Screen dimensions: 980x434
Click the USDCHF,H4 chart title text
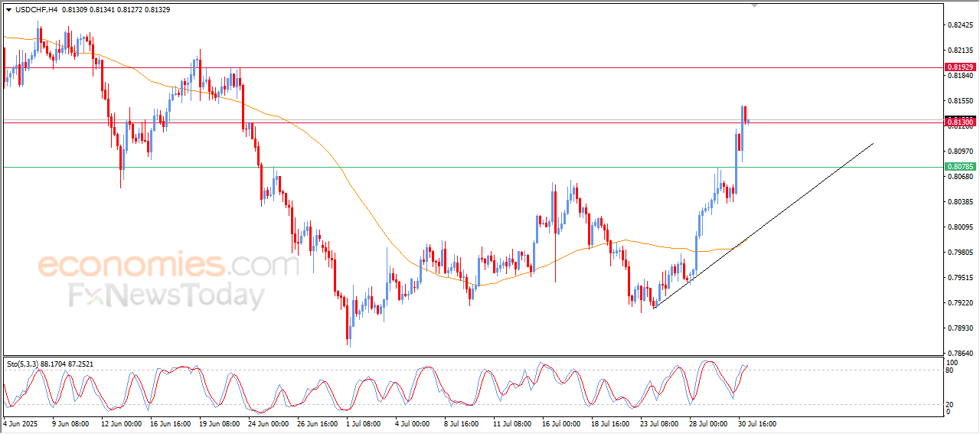click(x=36, y=10)
